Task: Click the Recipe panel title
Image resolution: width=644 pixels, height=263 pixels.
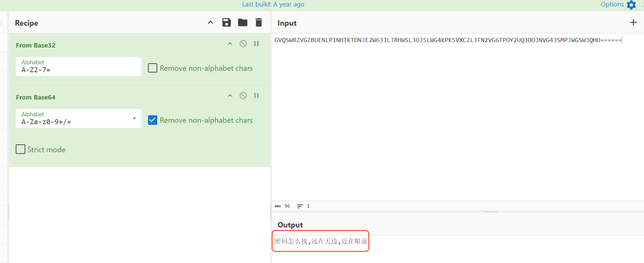Action: tap(27, 23)
